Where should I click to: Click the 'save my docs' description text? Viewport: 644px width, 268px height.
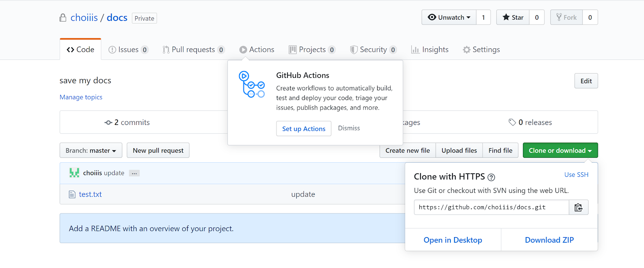pyautogui.click(x=85, y=80)
